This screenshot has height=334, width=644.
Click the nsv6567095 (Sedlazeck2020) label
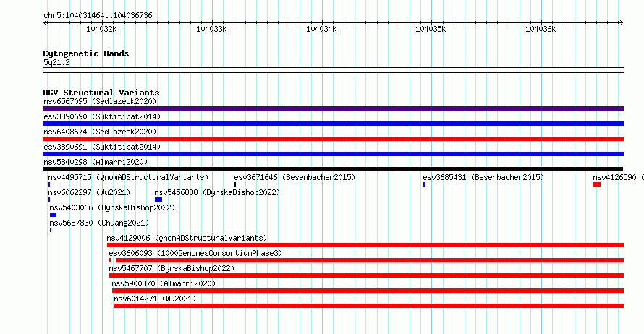[x=100, y=101]
